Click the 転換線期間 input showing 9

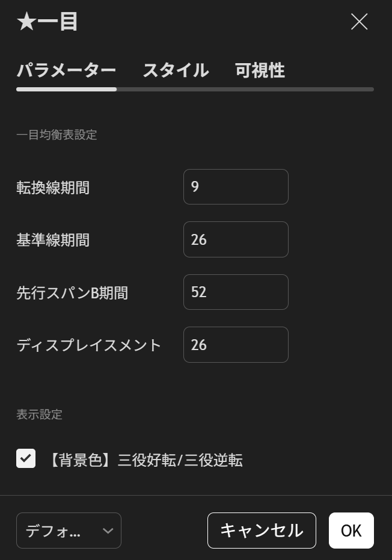[x=236, y=187]
